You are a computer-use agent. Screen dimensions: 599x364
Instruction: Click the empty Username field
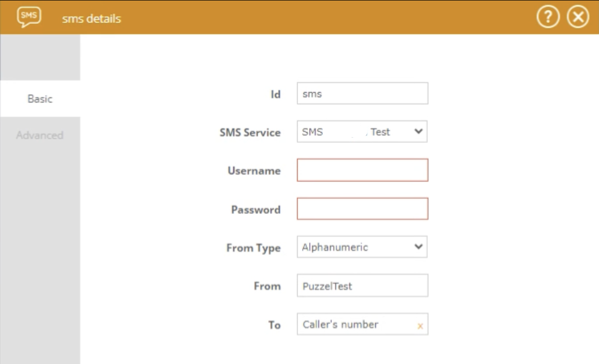point(362,170)
